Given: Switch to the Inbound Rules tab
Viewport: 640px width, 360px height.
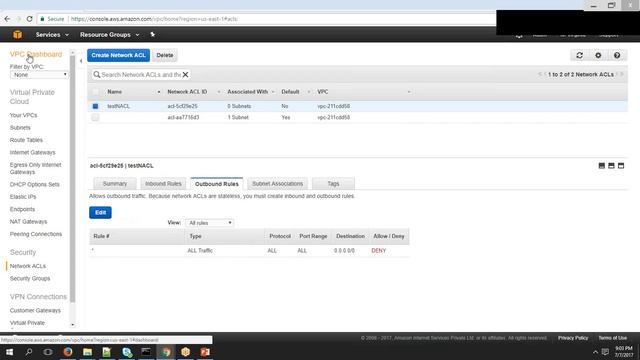Looking at the screenshot, I should [163, 184].
